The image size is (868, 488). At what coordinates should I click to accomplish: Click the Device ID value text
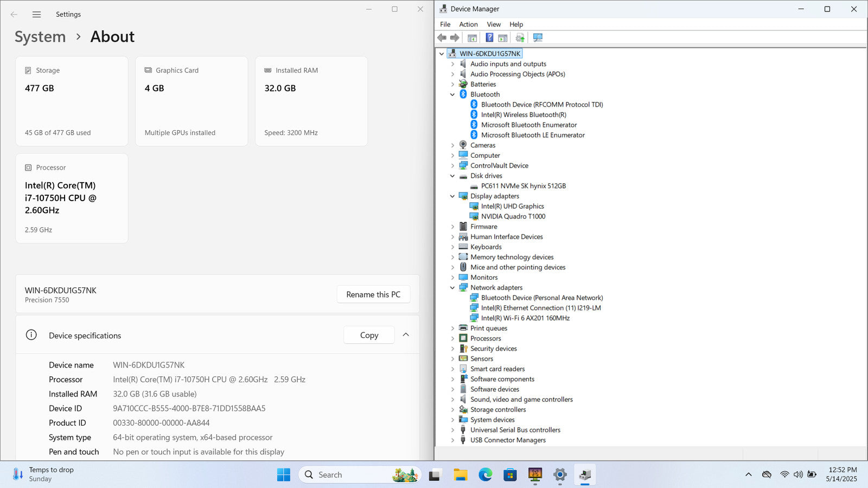(x=189, y=408)
